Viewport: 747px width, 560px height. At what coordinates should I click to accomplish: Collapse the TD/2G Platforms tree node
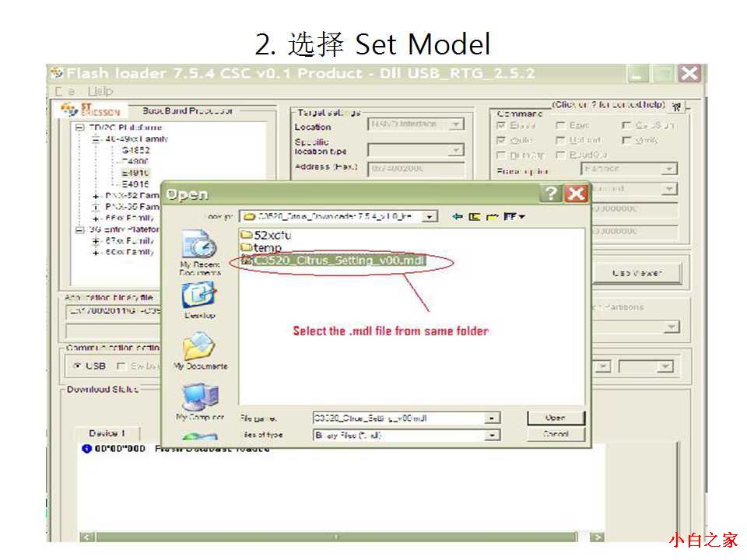[x=79, y=128]
